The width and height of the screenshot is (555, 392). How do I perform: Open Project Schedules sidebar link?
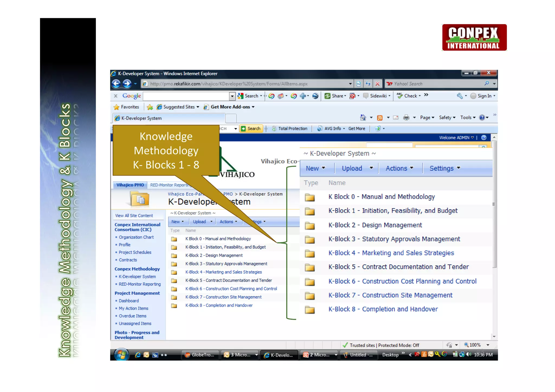[135, 252]
